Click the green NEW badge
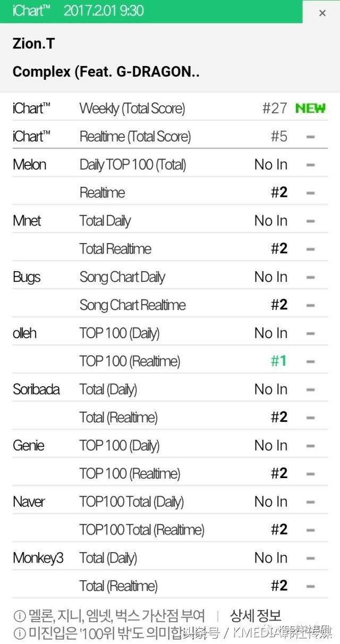 pyautogui.click(x=310, y=108)
